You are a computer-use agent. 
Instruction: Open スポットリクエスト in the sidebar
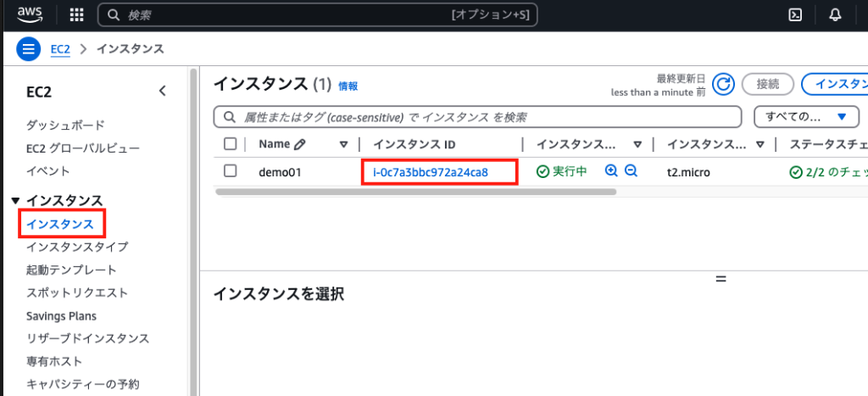(x=77, y=293)
